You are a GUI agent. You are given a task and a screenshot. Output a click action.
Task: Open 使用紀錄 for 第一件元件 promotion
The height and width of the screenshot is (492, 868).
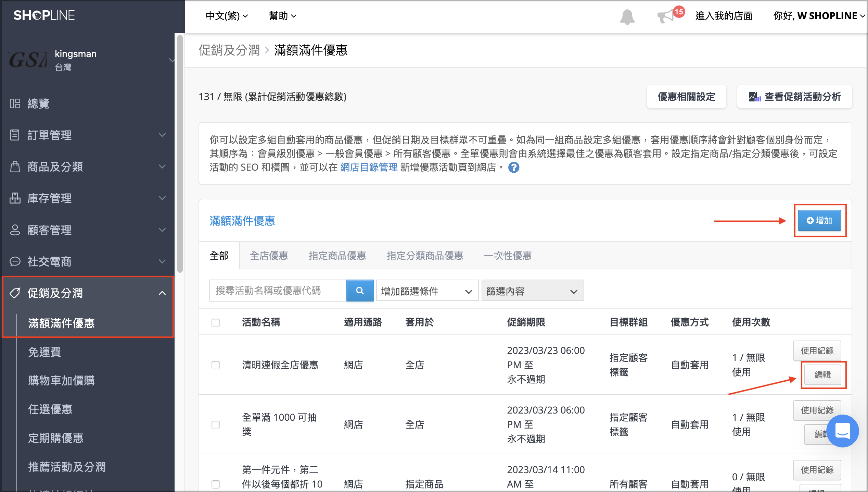(817, 470)
